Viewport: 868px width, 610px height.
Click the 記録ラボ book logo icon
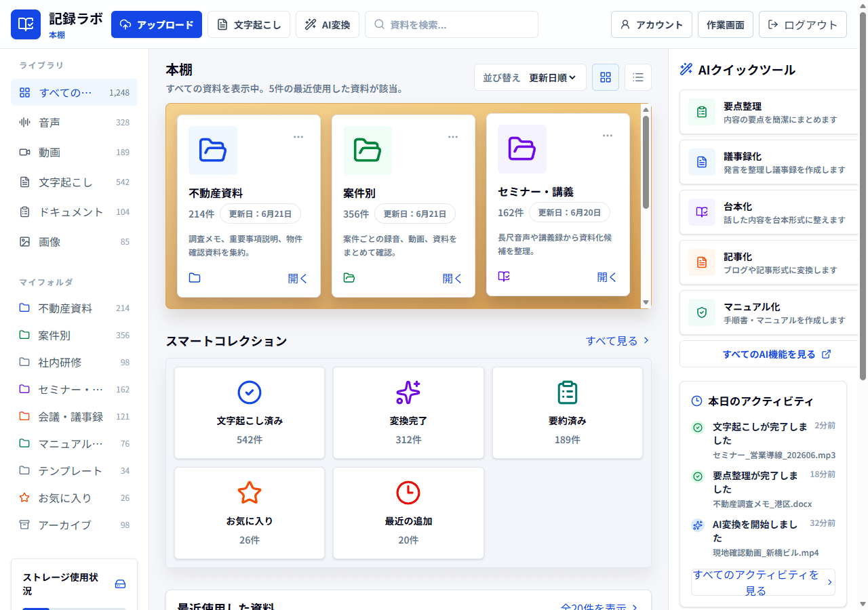point(26,24)
